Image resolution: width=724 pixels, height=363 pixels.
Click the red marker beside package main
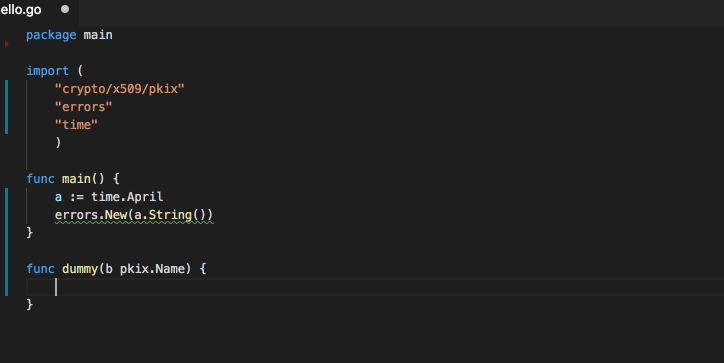point(7,44)
